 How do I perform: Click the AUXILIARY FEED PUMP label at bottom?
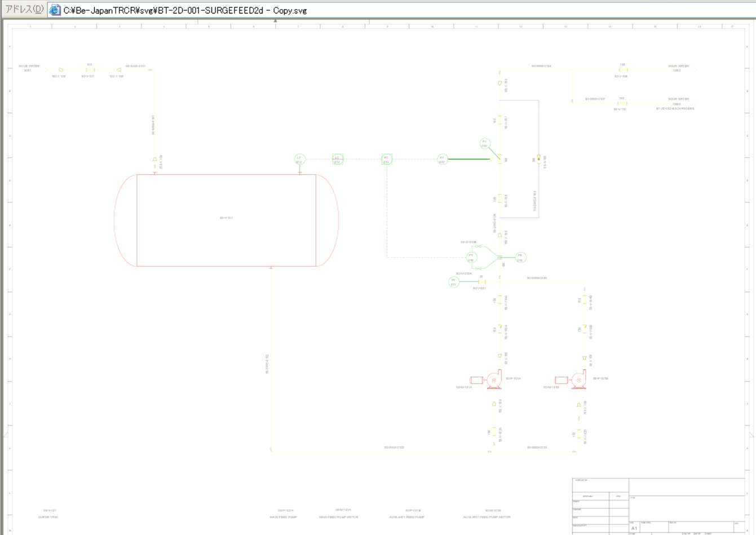point(407,517)
